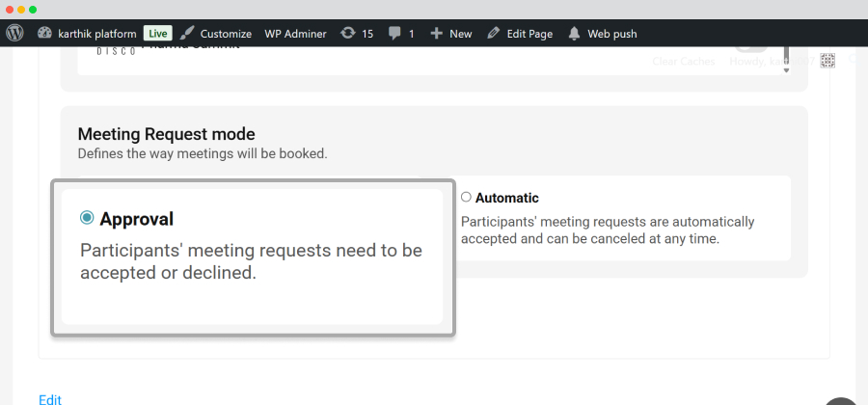Open the New content menu

[461, 34]
